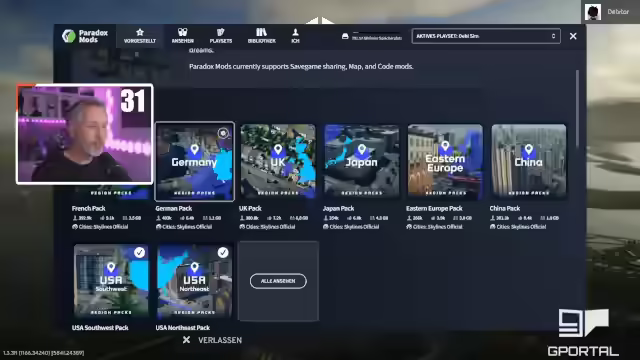This screenshot has height=360, width=640.
Task: Open the Japan region pack thumbnail
Action: 361,162
